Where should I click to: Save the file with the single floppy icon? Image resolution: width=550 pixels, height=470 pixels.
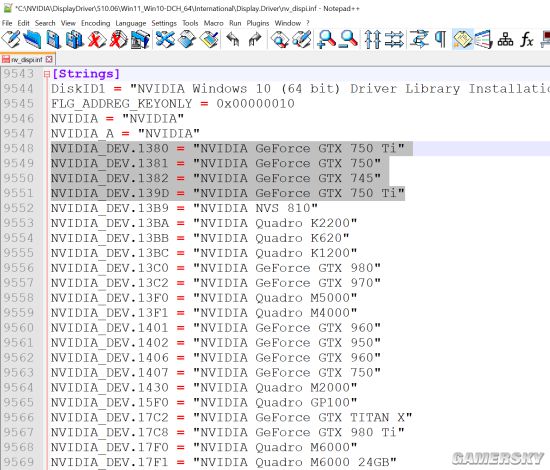click(53, 39)
